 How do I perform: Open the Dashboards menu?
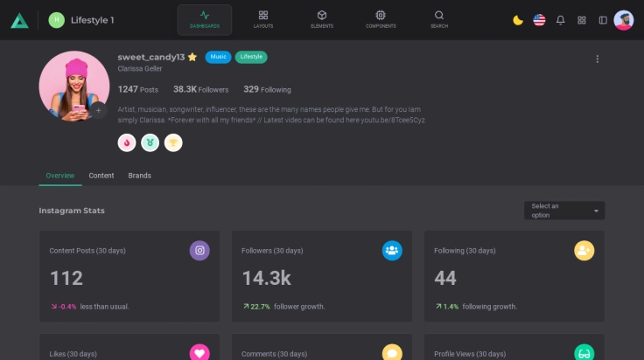click(205, 19)
